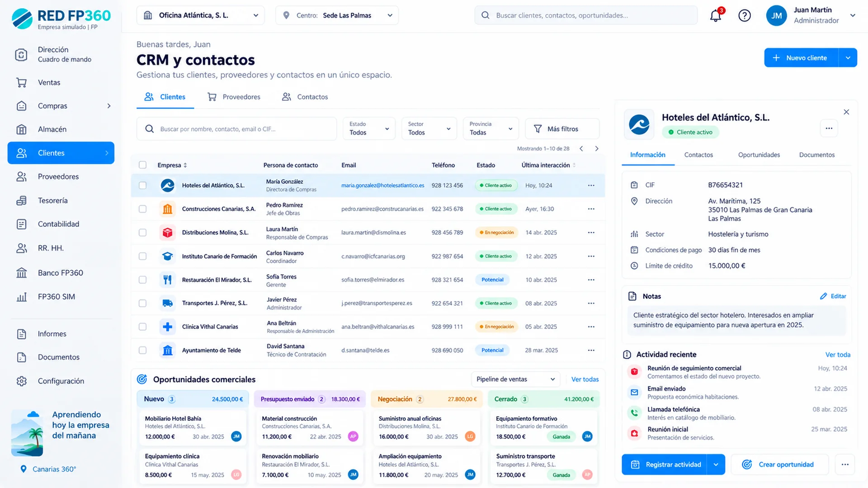Open row menu for Construcciones Canarias
The width and height of the screenshot is (868, 488).
(x=591, y=209)
